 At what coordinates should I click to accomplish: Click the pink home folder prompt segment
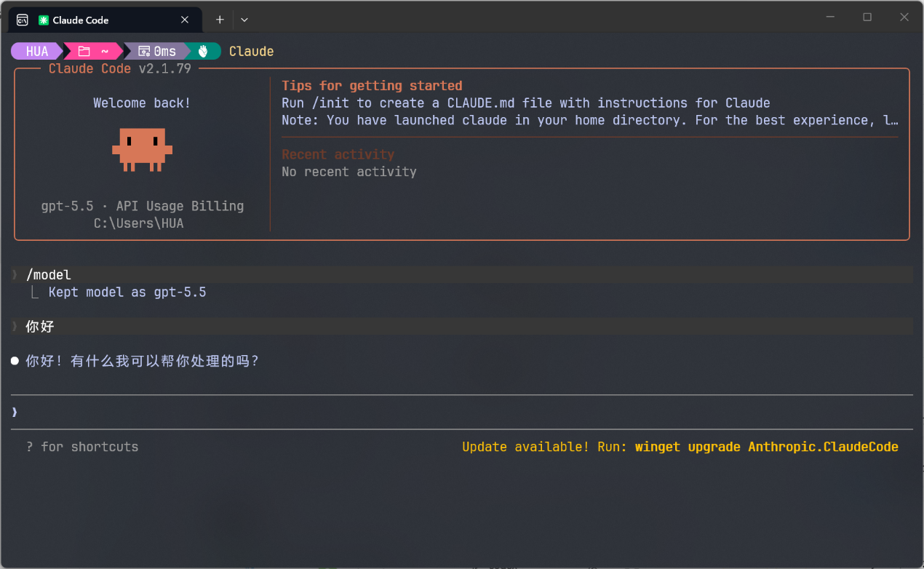93,51
